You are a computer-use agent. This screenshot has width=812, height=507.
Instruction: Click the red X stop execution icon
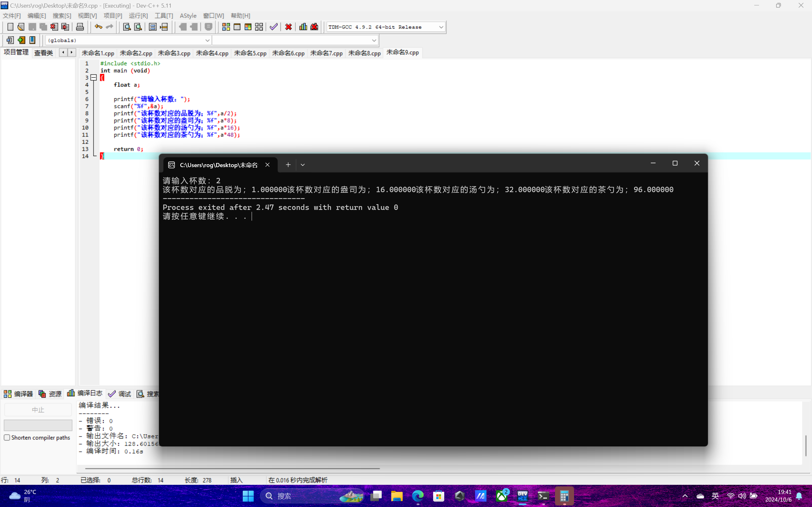tap(288, 27)
